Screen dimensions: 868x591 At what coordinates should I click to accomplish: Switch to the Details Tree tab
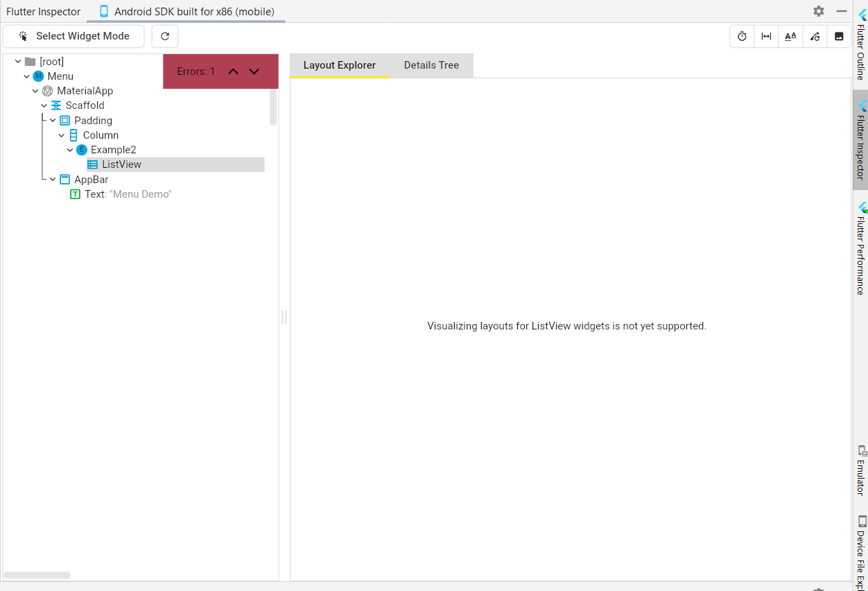coord(431,65)
